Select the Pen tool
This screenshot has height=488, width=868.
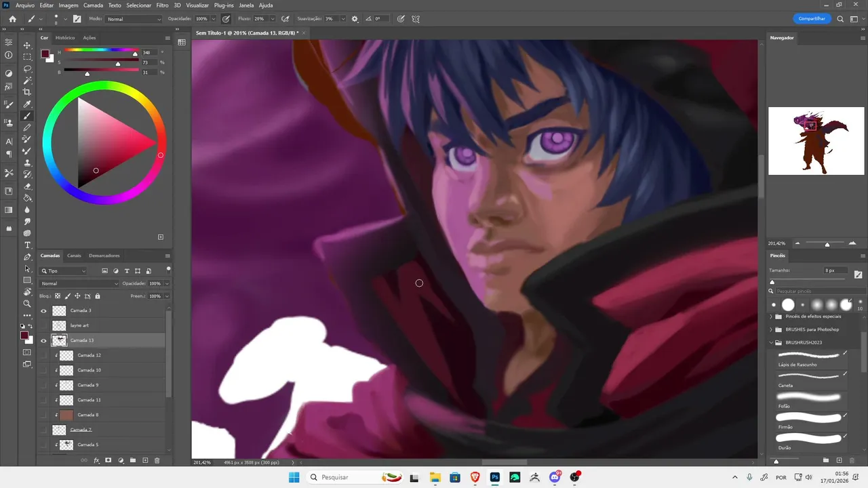click(27, 257)
